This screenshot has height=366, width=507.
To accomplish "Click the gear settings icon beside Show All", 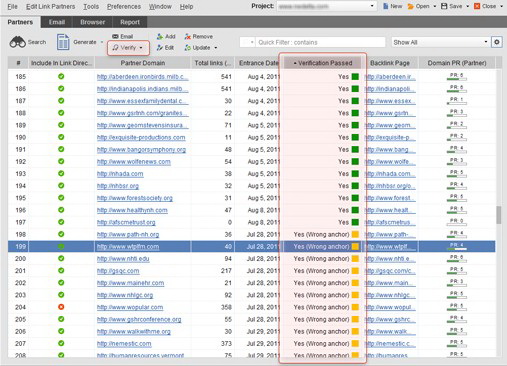I will (497, 42).
